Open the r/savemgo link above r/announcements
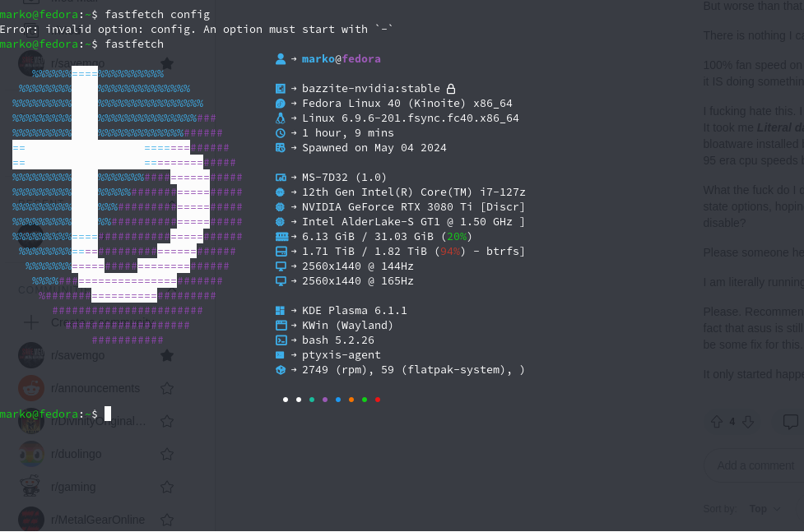Screen dimensions: 804x532 click(x=77, y=356)
